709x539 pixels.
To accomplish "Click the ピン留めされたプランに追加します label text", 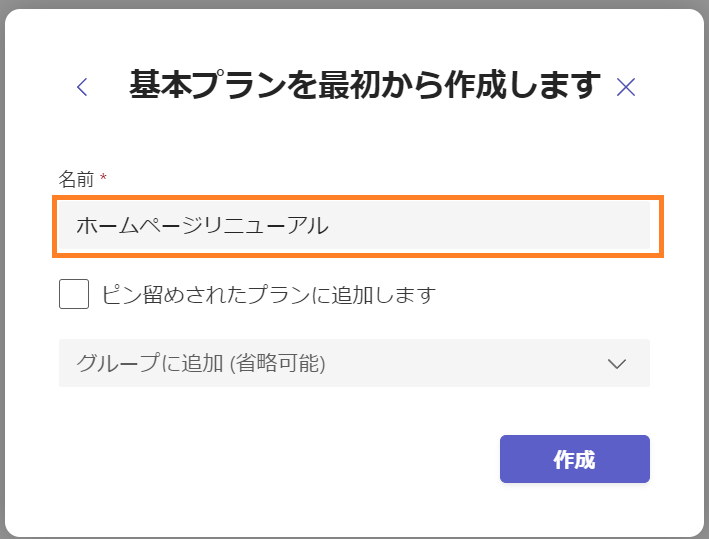I will click(x=269, y=295).
